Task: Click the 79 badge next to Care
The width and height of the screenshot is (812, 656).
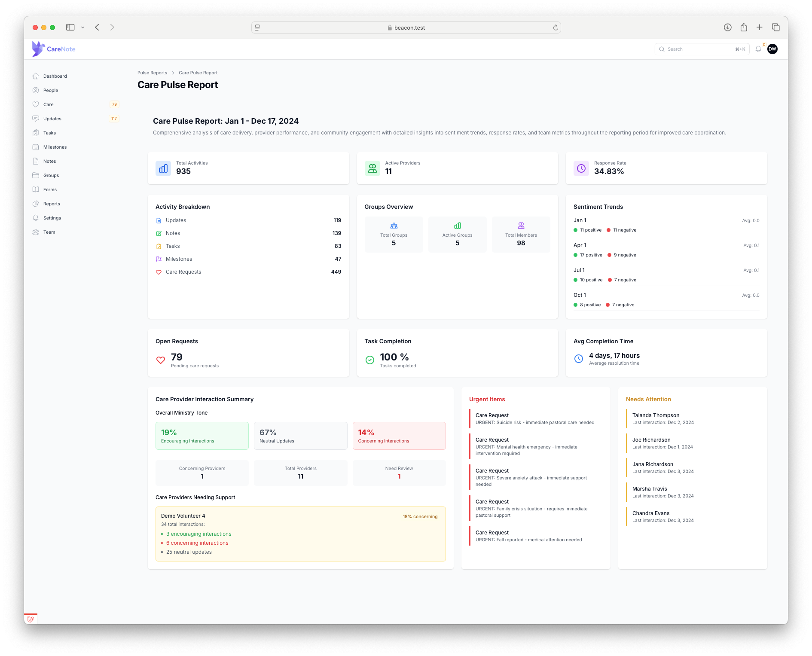Action: click(114, 104)
